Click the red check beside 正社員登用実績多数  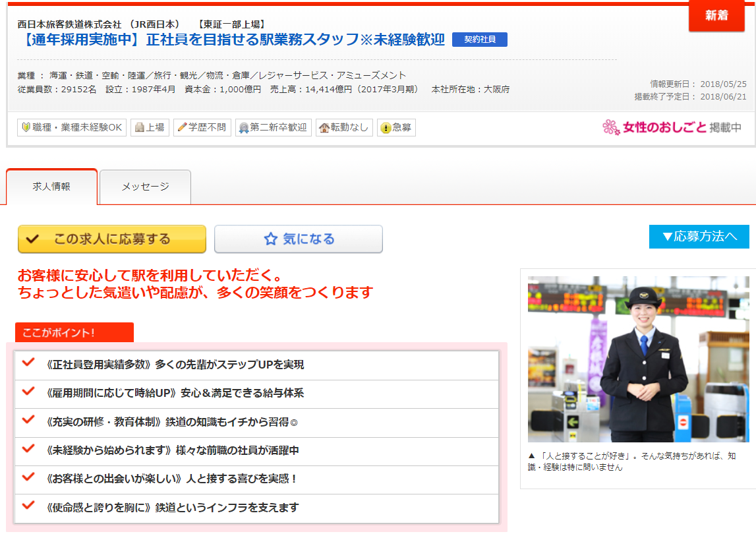pos(28,362)
